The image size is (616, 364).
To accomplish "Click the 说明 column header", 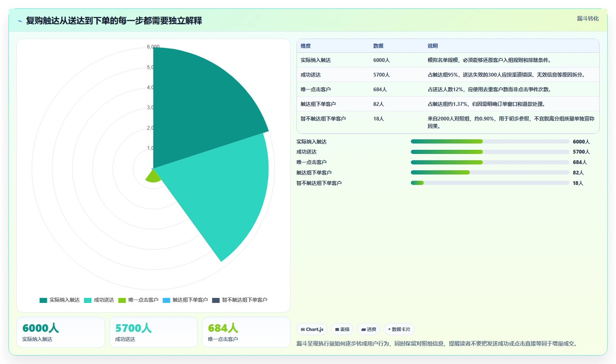I will (433, 46).
